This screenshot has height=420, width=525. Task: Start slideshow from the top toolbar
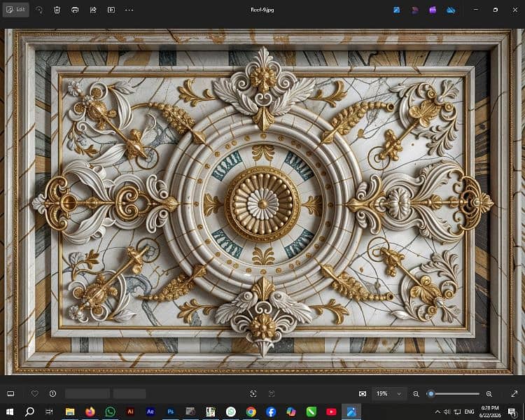click(x=111, y=10)
